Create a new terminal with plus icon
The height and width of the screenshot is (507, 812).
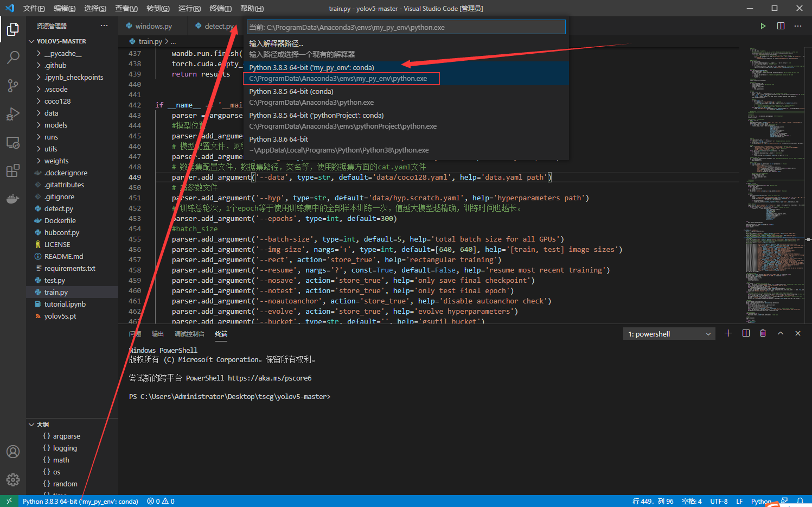tap(728, 333)
